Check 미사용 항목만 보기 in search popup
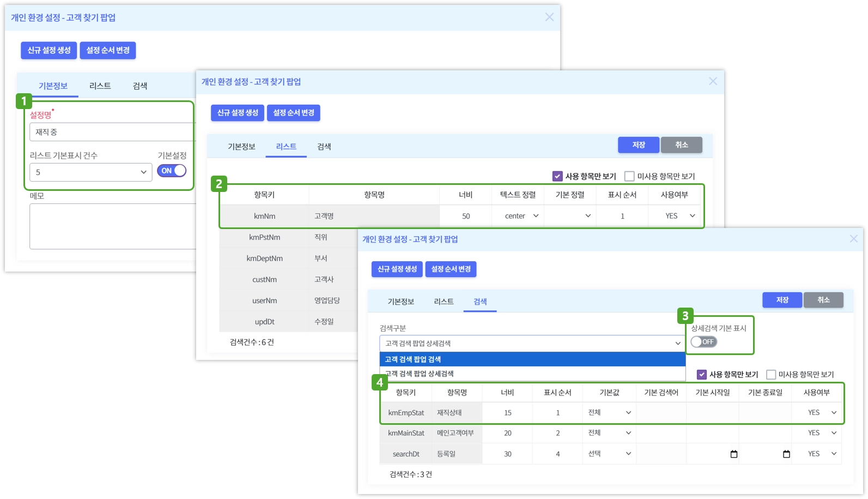Image resolution: width=868 pixels, height=499 pixels. (x=771, y=375)
